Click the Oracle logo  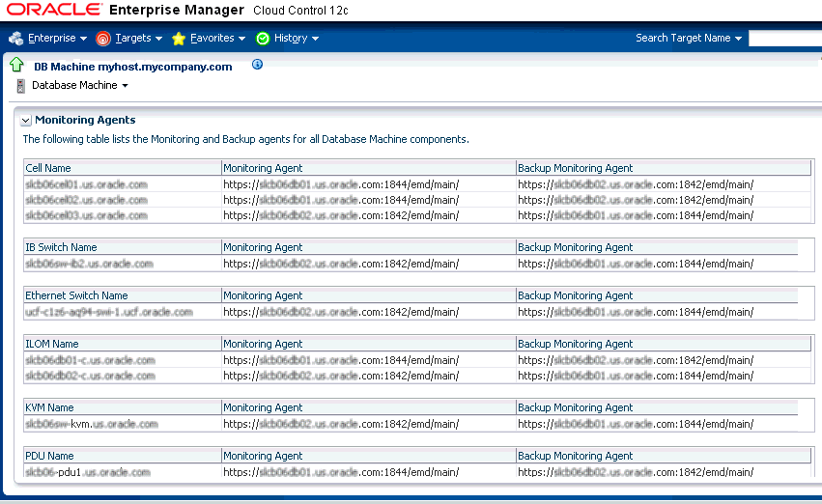(54, 10)
